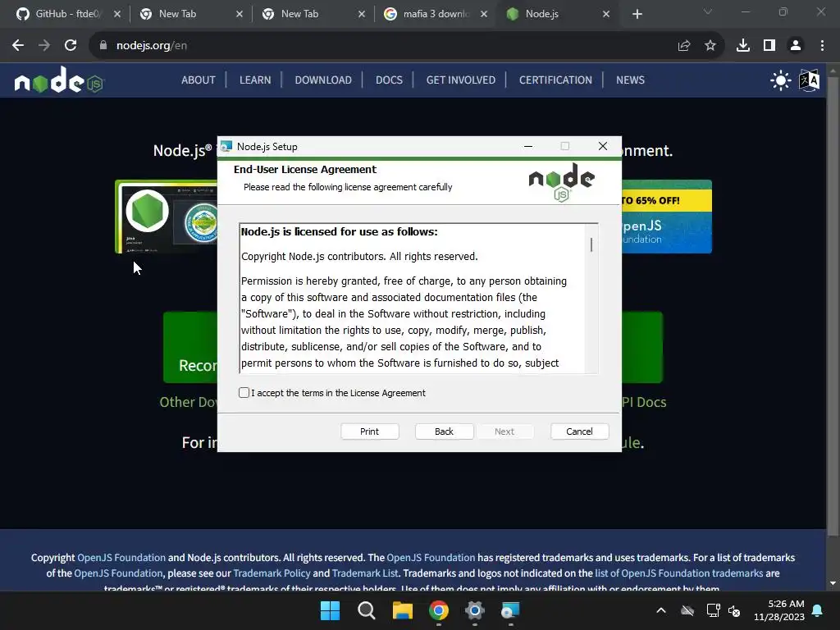This screenshot has width=840, height=630.
Task: Click the OneDrive cloud tray icon
Action: click(687, 610)
